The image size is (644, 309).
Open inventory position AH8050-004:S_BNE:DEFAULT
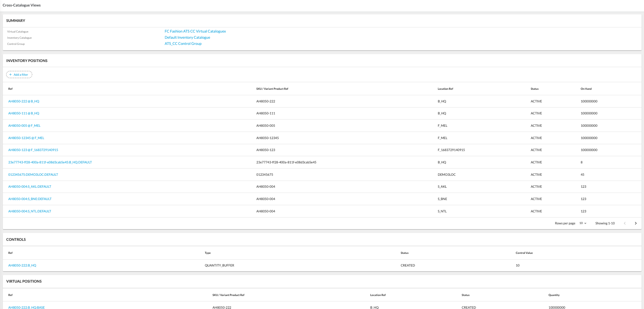coord(30,199)
